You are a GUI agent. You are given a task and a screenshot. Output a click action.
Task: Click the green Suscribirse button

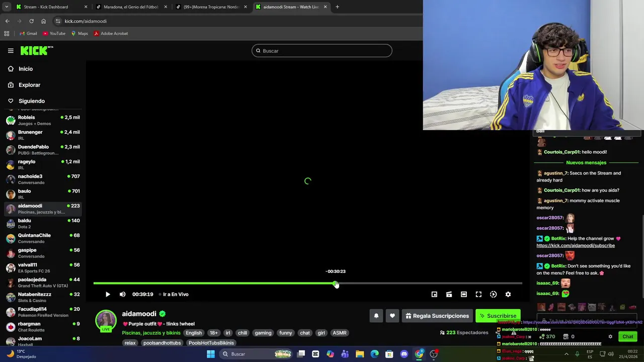tap(498, 316)
